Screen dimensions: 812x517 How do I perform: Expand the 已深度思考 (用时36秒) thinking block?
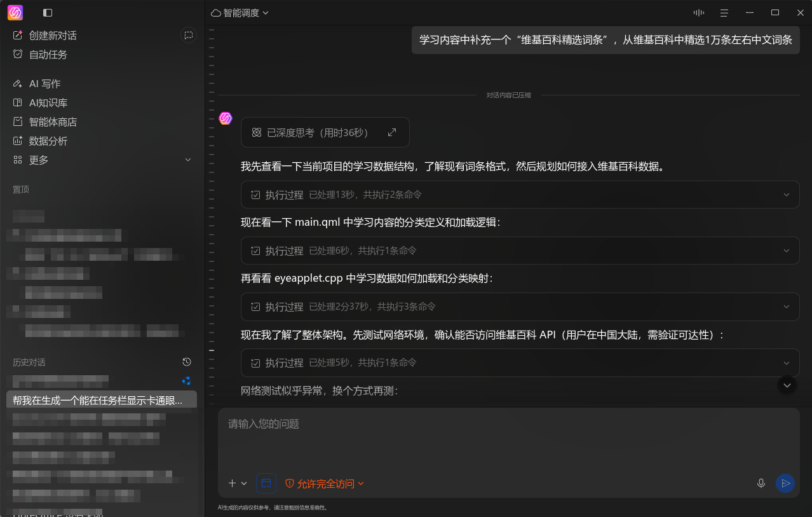point(325,132)
